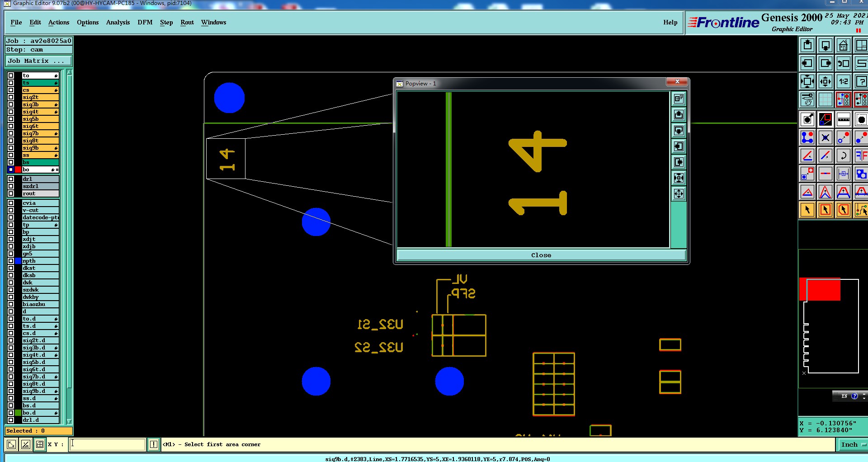868x462 pixels.
Task: Toggle checkbox for layer biaozhu
Action: click(x=11, y=304)
